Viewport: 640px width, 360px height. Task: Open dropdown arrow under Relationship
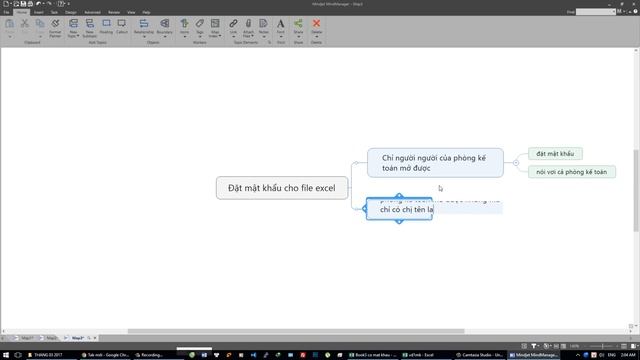click(144, 37)
